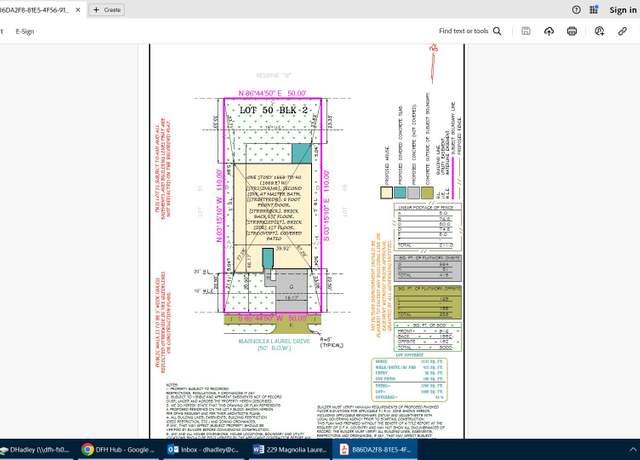Click the Save disk icon

526,31
